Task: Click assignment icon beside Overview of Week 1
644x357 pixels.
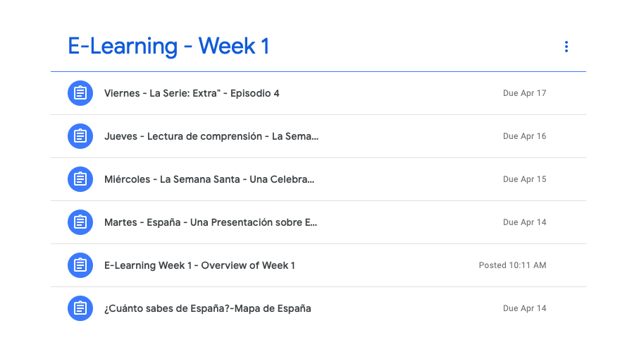Action: point(80,265)
